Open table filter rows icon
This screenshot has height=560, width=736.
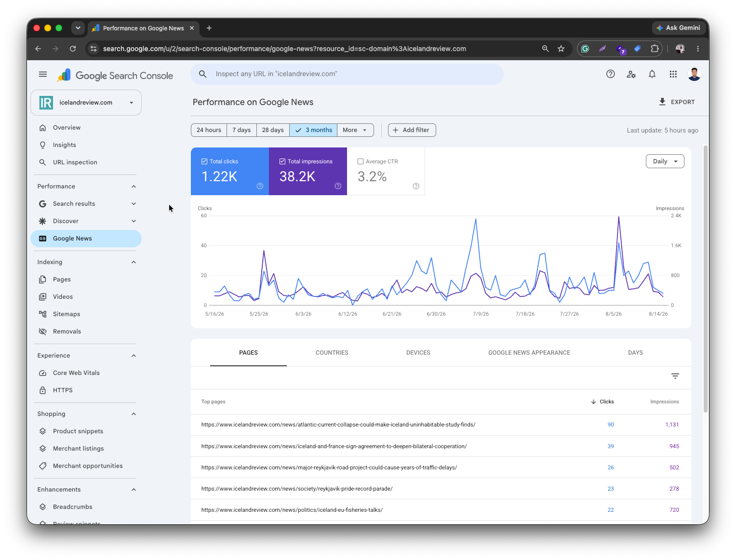(675, 376)
